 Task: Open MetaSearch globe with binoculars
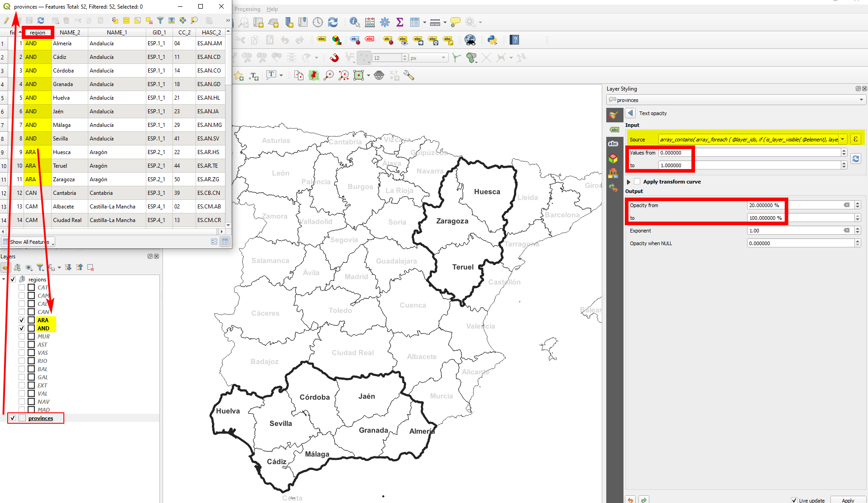[470, 40]
